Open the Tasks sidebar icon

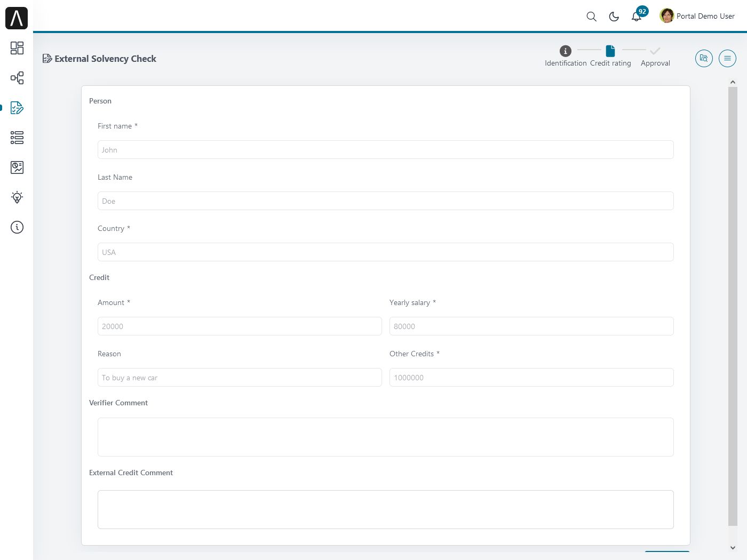point(17,108)
